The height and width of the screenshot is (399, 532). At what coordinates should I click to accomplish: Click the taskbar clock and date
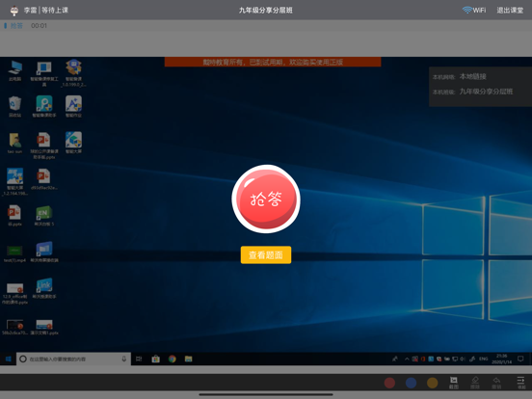[x=502, y=359]
